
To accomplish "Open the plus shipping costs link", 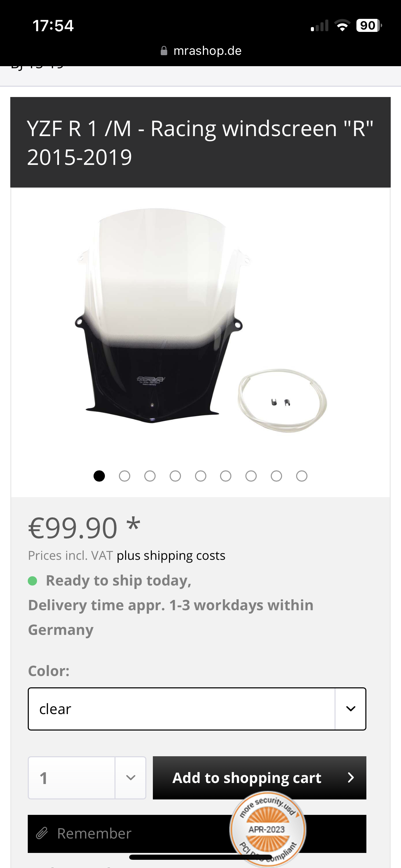I will (x=171, y=556).
